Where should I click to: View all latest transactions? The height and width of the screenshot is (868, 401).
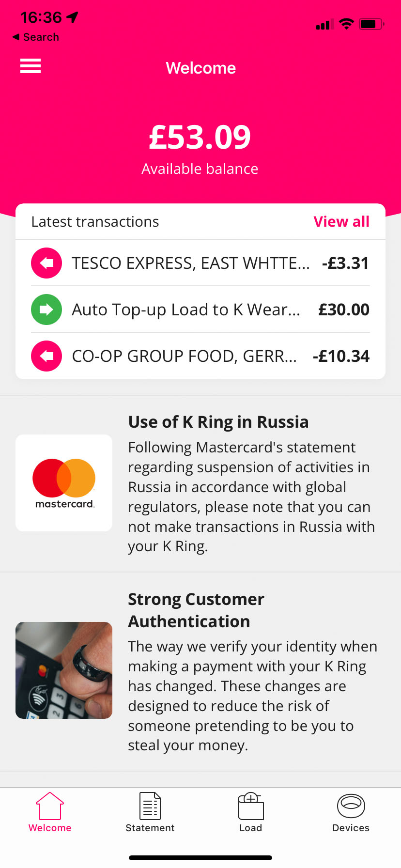point(341,222)
